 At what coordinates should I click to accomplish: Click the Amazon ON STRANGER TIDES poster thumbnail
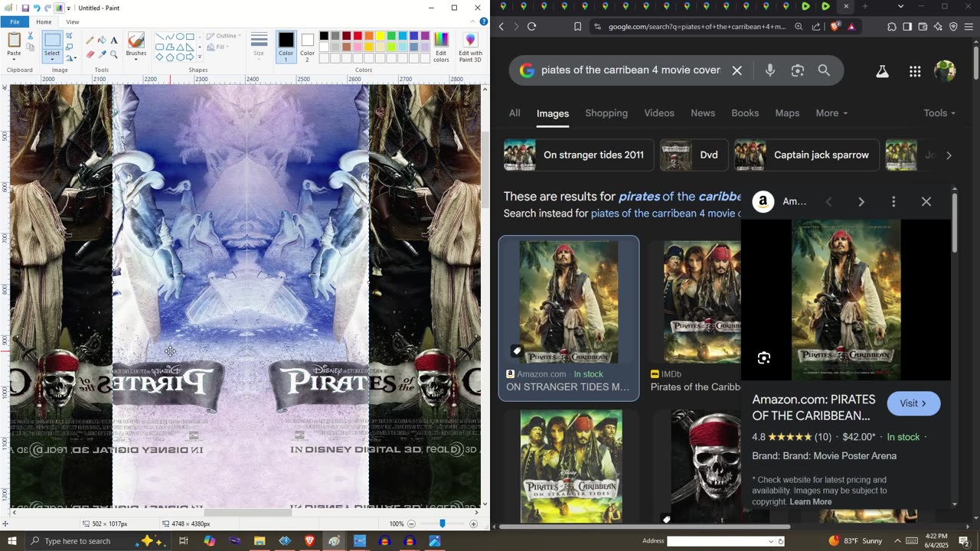569,302
